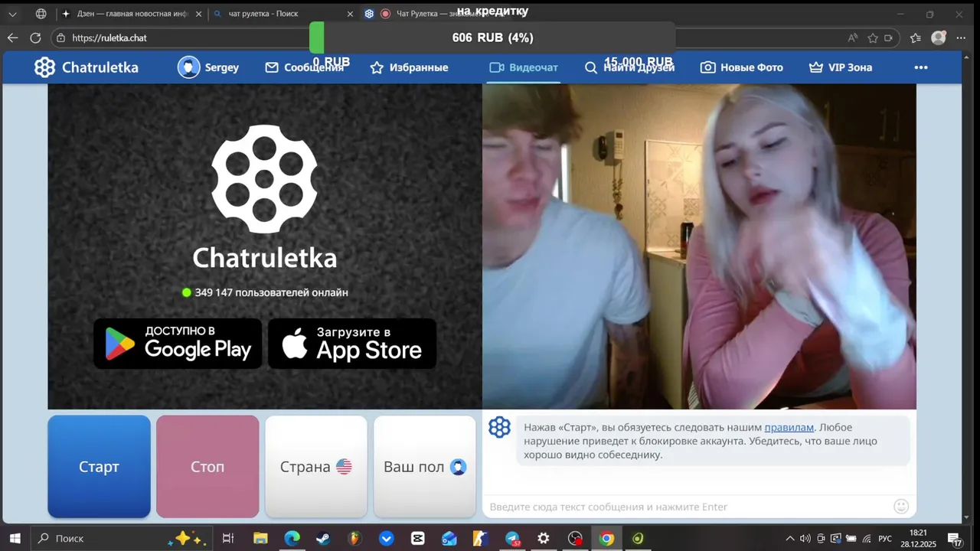This screenshot has height=551, width=980.
Task: Open Steam from taskbar
Action: coord(323,539)
